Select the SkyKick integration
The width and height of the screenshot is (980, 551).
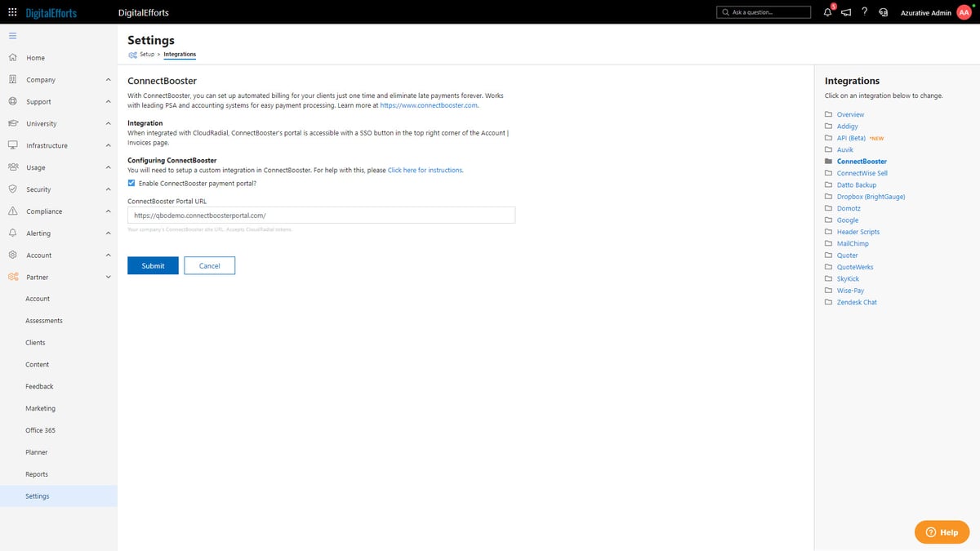(849, 279)
